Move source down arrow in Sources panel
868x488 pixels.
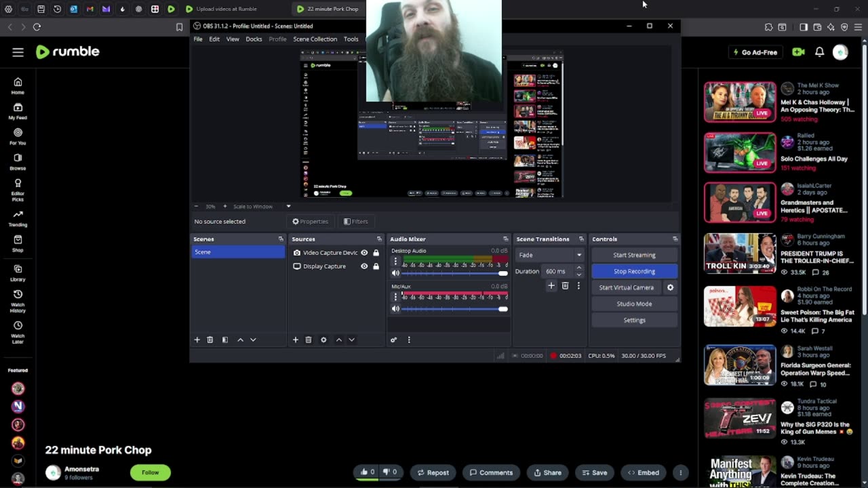click(x=351, y=340)
